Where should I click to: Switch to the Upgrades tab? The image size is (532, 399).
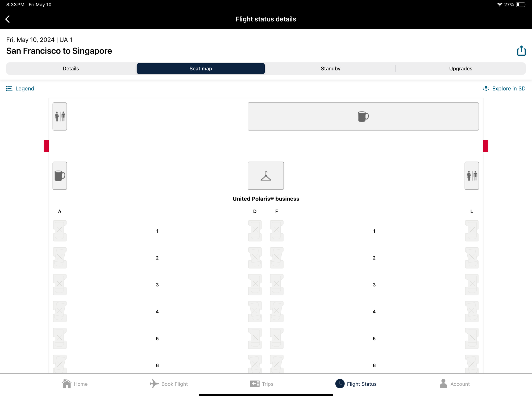click(460, 68)
